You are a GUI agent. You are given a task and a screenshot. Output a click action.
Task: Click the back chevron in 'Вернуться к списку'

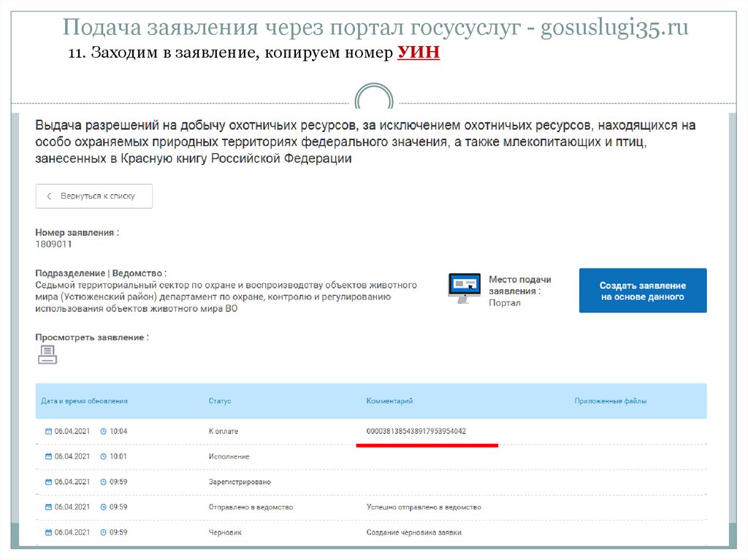pos(49,196)
